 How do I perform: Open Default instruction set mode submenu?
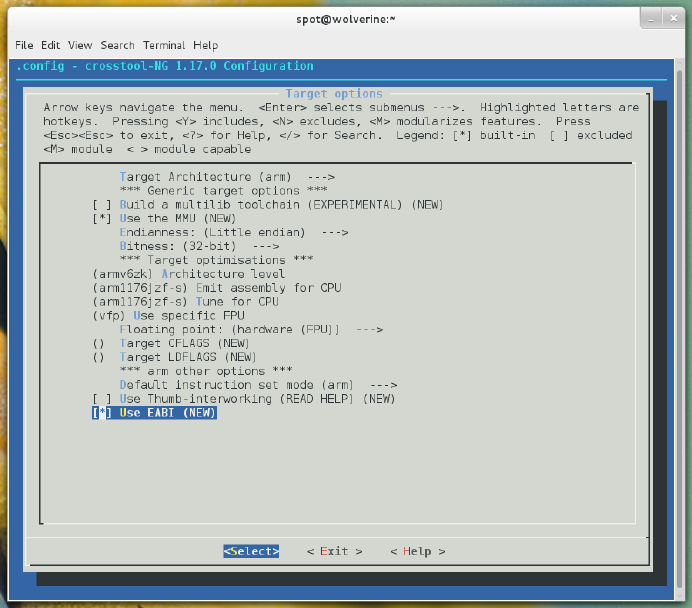[x=258, y=385]
